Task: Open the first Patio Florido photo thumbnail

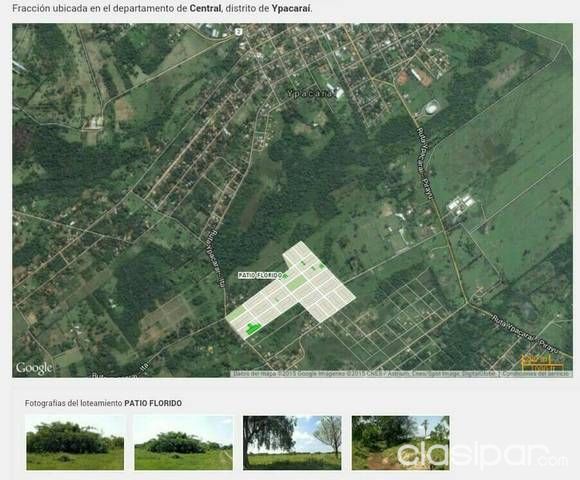Action: 75,443
